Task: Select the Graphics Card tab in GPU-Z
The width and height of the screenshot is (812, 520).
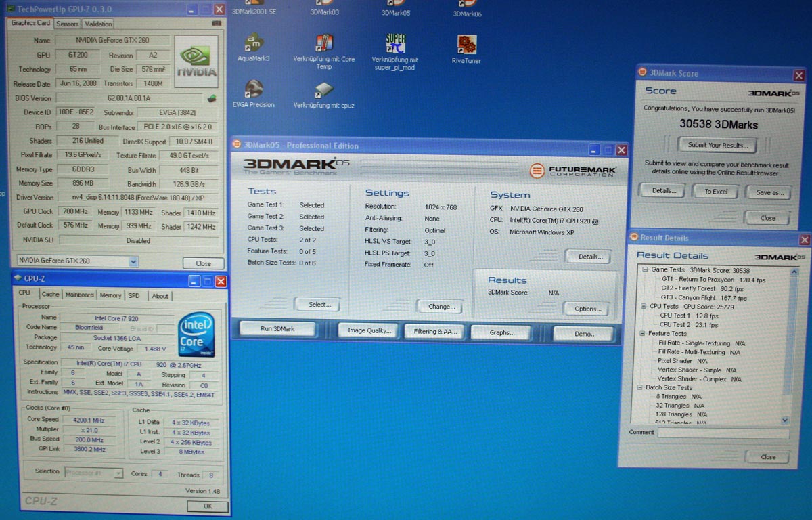Action: pyautogui.click(x=31, y=23)
